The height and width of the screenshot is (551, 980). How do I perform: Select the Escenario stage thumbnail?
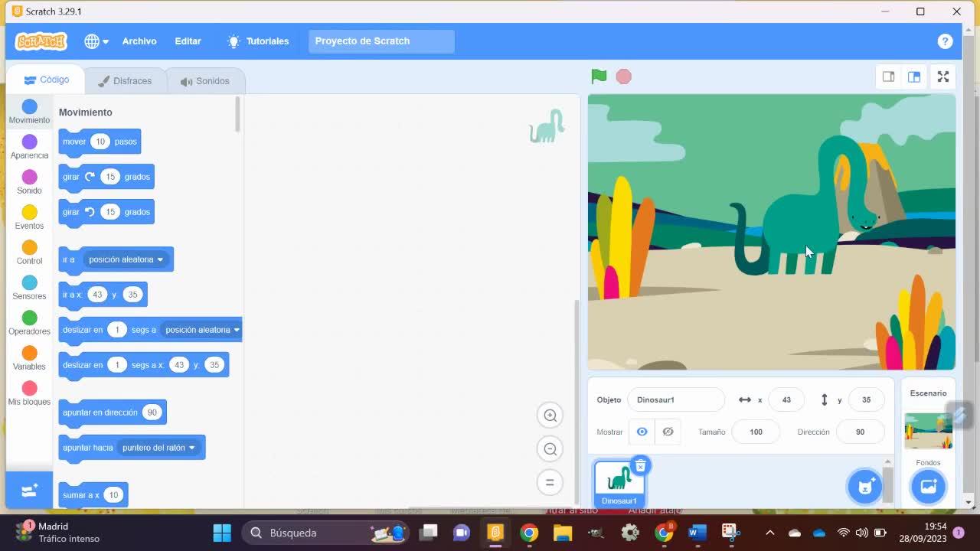pos(928,430)
